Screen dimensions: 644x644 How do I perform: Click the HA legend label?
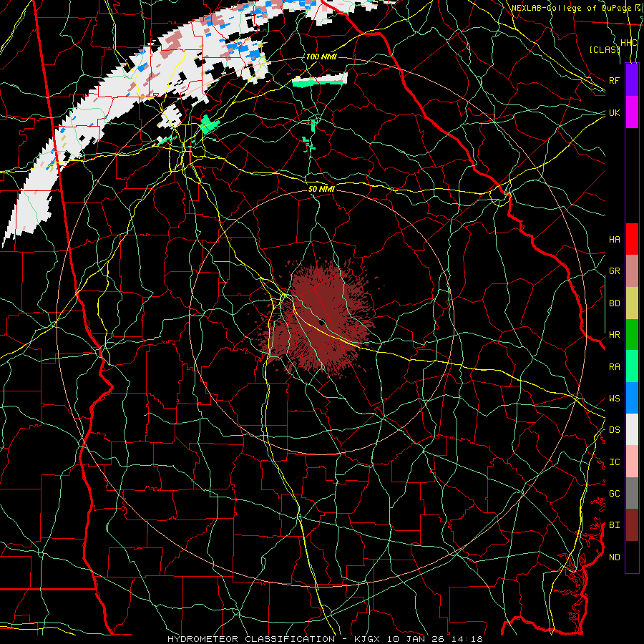click(614, 239)
